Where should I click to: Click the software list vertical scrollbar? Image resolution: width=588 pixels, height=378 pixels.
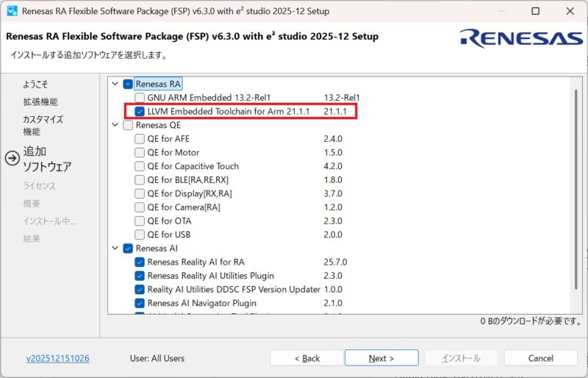pyautogui.click(x=577, y=191)
